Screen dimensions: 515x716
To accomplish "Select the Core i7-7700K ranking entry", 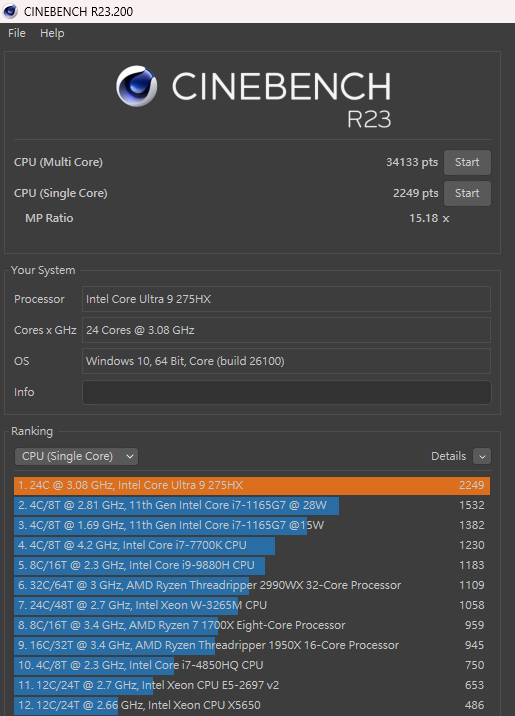I will [x=252, y=545].
